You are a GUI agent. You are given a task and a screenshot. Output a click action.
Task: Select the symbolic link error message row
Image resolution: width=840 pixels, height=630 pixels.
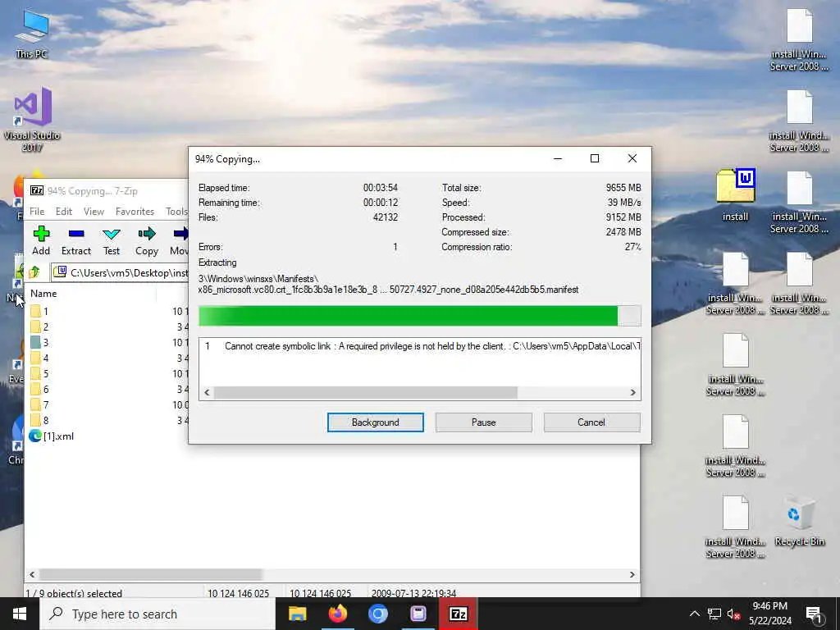pos(419,346)
